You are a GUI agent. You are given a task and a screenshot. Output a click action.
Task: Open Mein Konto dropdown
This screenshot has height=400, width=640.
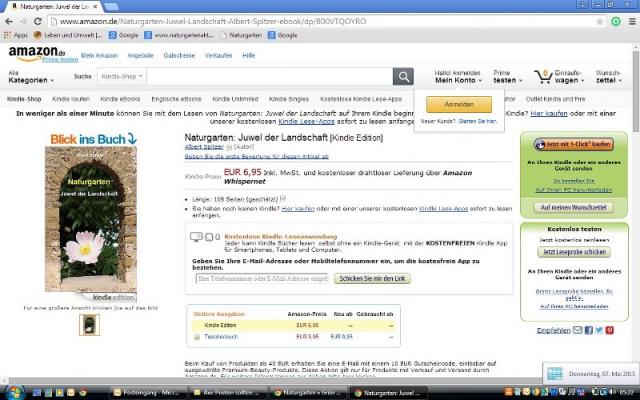pos(458,76)
